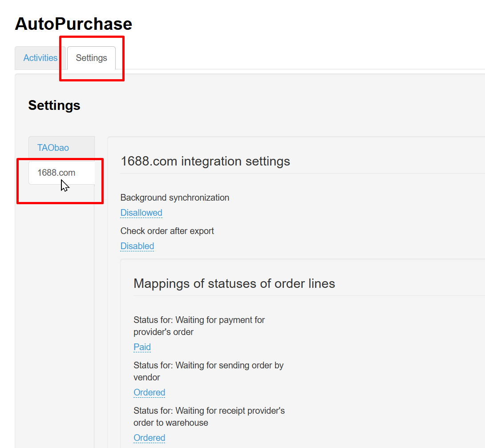Select the 1688.com side tab
The width and height of the screenshot is (485, 448).
(57, 173)
